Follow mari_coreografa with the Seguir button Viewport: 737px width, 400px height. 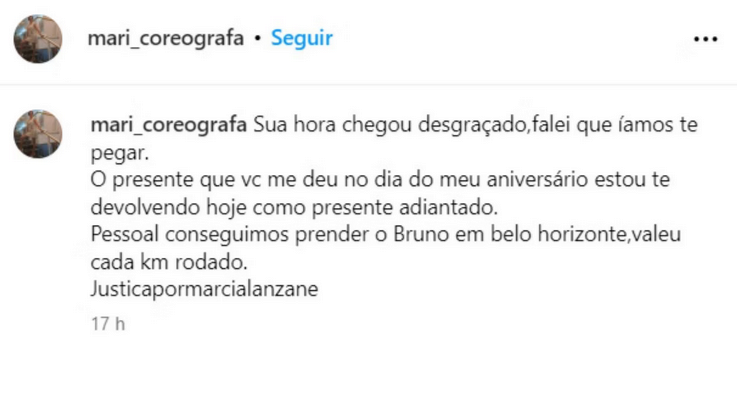point(302,39)
